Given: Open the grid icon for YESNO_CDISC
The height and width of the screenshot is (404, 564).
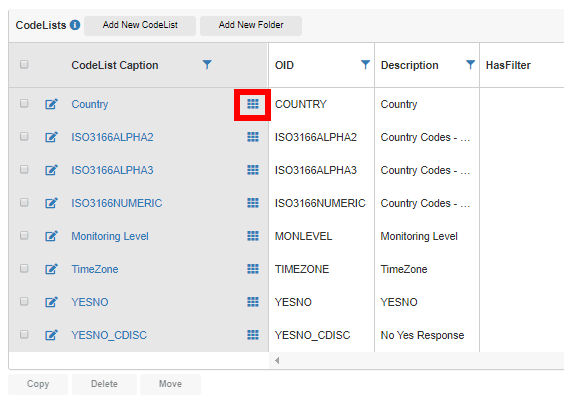Looking at the screenshot, I should 253,335.
